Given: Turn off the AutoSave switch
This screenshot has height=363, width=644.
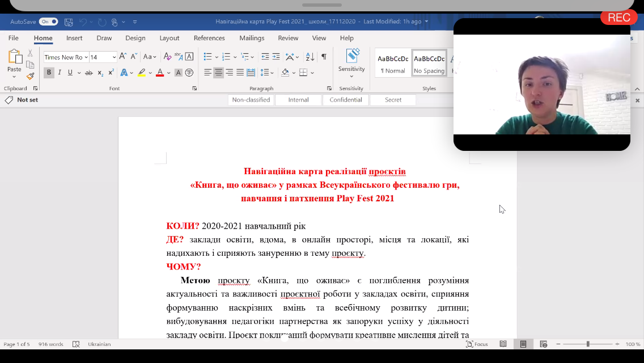Looking at the screenshot, I should [49, 22].
